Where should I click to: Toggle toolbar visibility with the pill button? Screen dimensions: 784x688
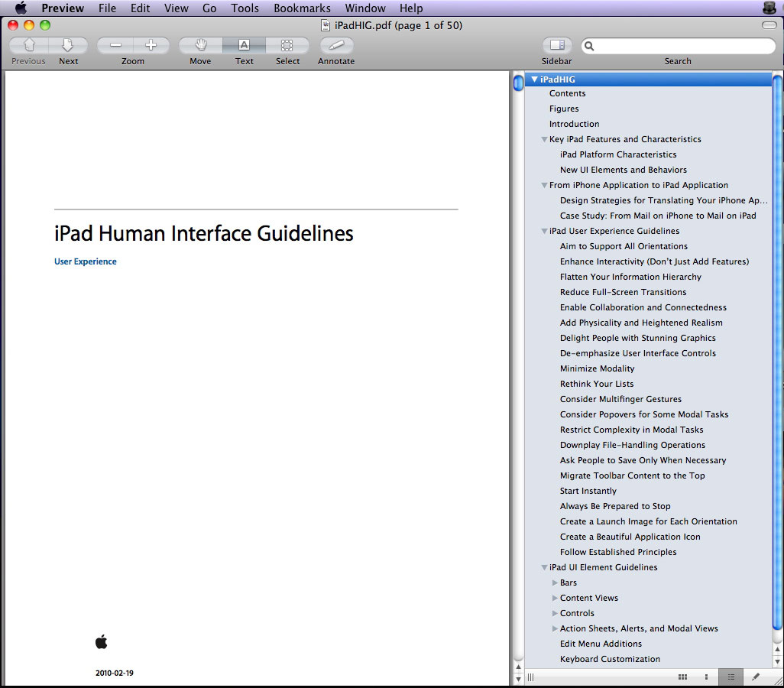click(x=769, y=25)
